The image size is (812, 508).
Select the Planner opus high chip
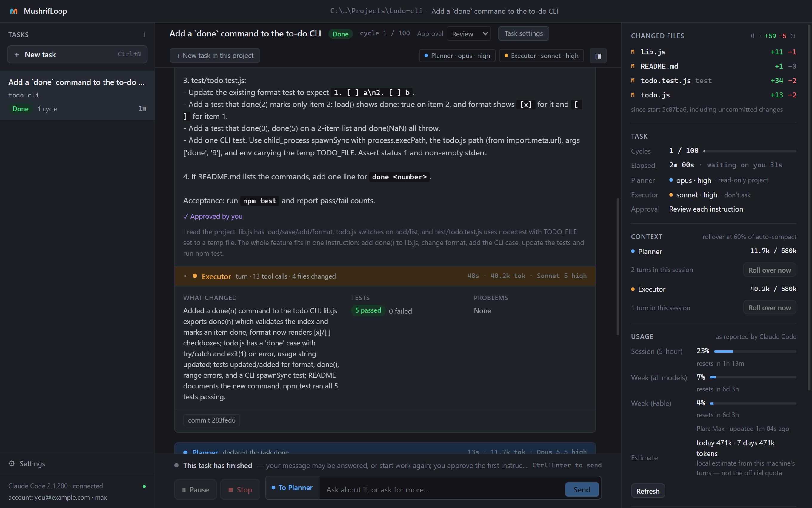[457, 56]
